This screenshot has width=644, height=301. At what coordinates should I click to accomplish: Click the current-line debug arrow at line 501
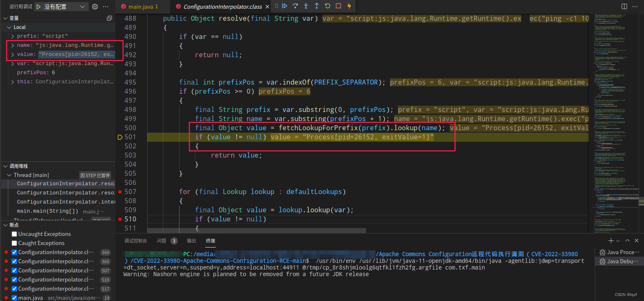(x=120, y=137)
